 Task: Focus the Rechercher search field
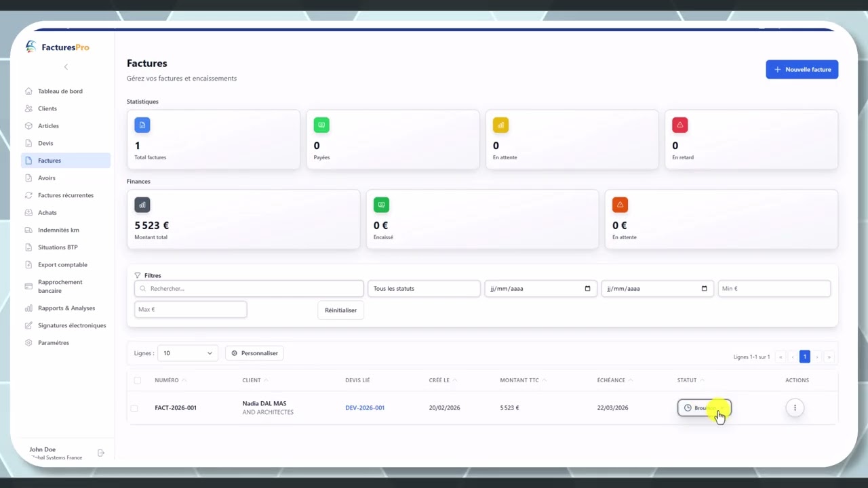pos(249,289)
